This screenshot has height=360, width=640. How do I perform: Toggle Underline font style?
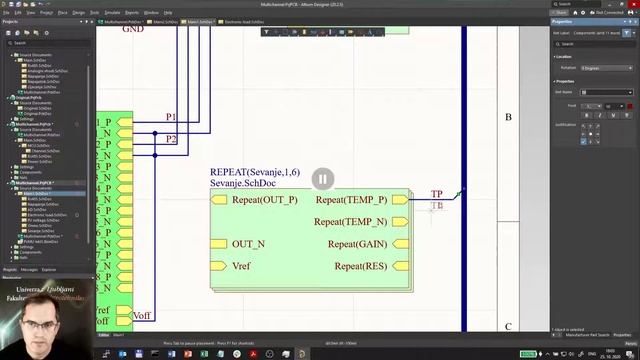pos(613,116)
